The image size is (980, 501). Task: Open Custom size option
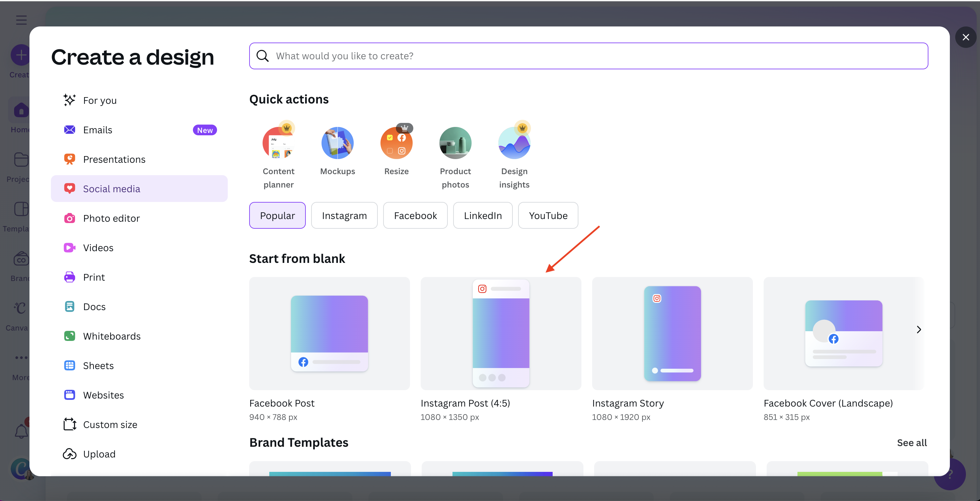pos(110,425)
